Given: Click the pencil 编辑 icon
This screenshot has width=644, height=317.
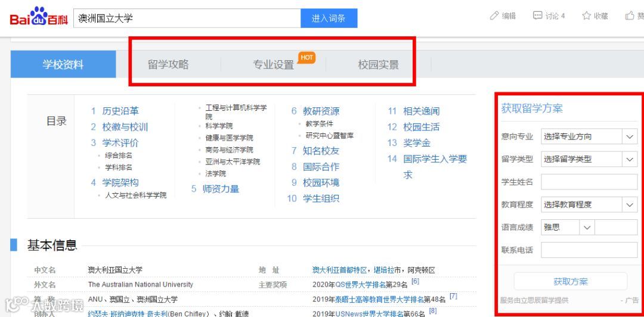Looking at the screenshot, I should (494, 16).
